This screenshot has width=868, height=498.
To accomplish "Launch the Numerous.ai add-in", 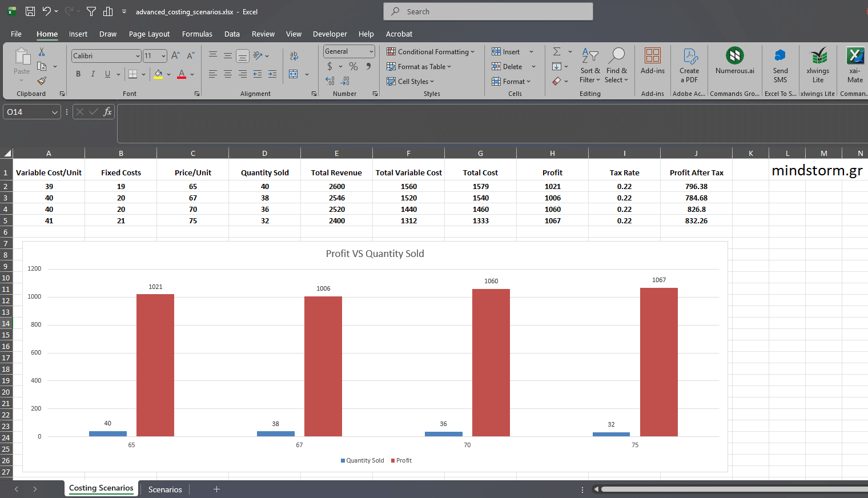I will click(x=734, y=56).
